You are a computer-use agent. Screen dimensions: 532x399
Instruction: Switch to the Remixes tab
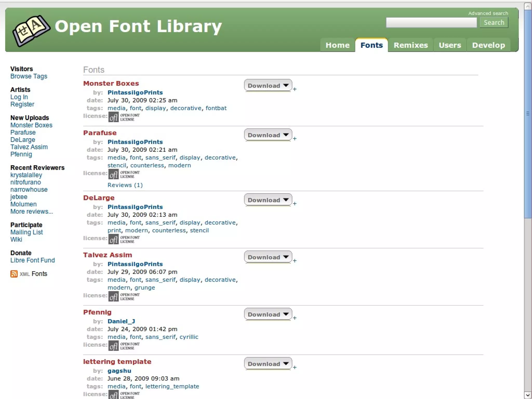410,45
